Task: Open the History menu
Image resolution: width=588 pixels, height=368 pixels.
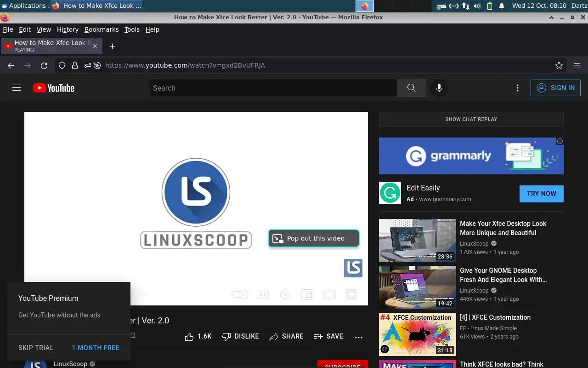Action: pos(68,29)
